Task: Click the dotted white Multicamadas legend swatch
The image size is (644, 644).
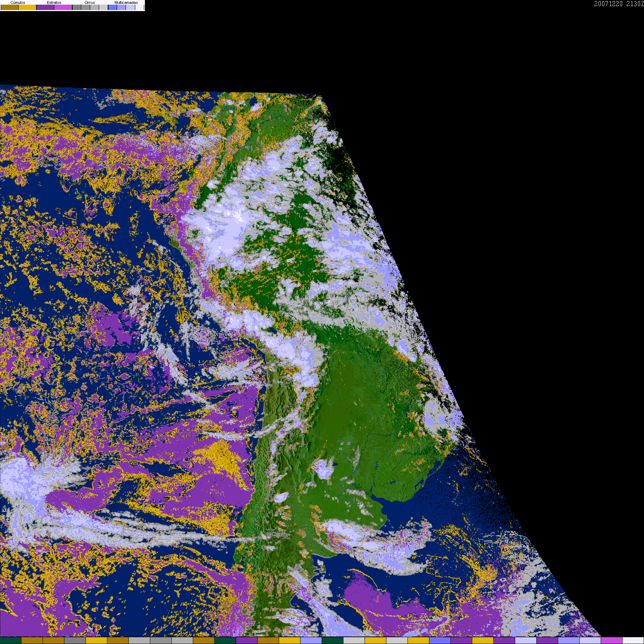Action: tap(140, 7)
